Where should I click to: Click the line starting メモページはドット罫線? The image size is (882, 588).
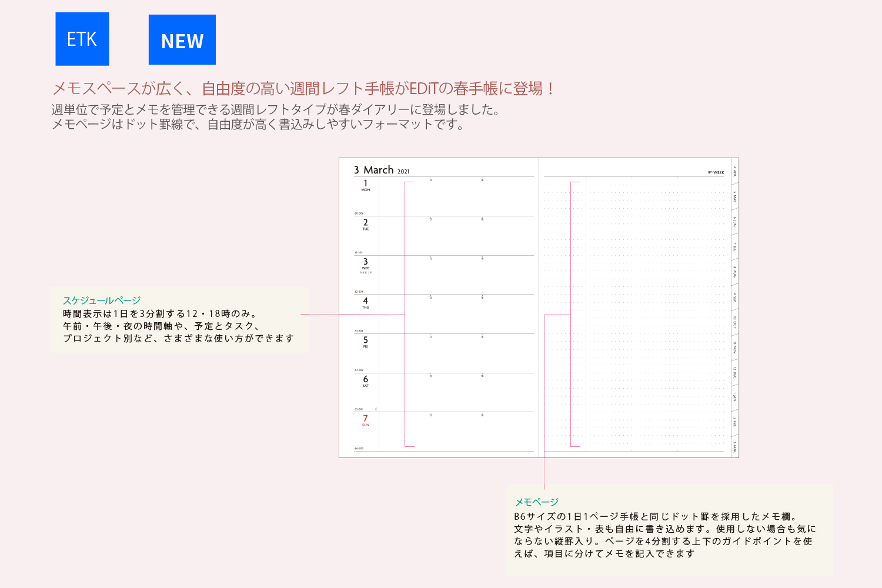click(258, 124)
